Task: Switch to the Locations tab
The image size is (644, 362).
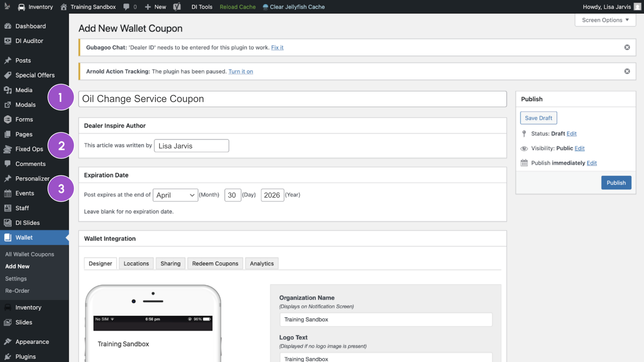Action: 136,264
